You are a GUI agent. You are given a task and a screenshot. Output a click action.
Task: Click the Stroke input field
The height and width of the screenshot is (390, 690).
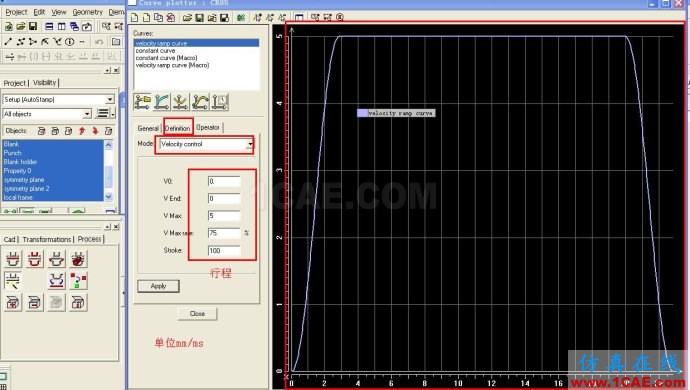click(x=224, y=250)
